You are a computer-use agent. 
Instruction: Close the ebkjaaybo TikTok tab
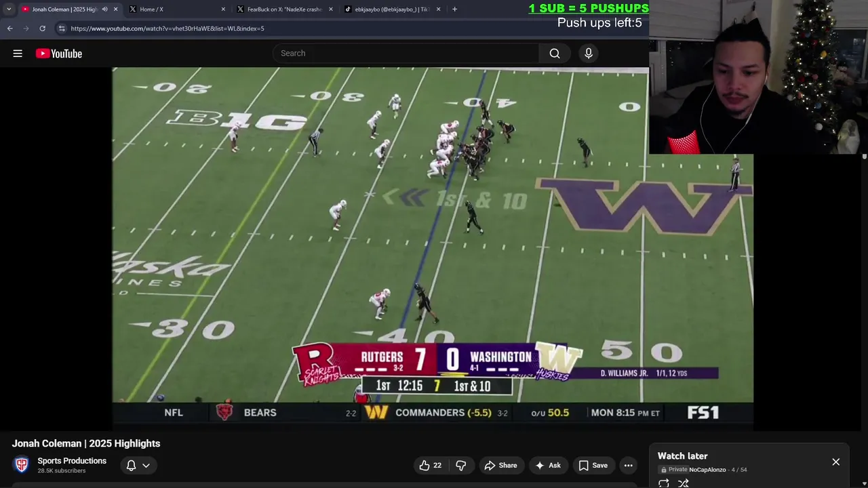pyautogui.click(x=438, y=9)
